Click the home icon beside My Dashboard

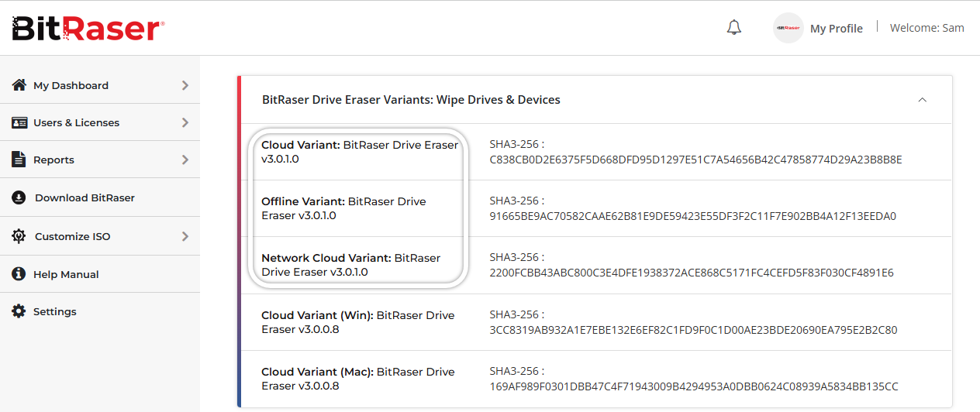pyautogui.click(x=19, y=85)
